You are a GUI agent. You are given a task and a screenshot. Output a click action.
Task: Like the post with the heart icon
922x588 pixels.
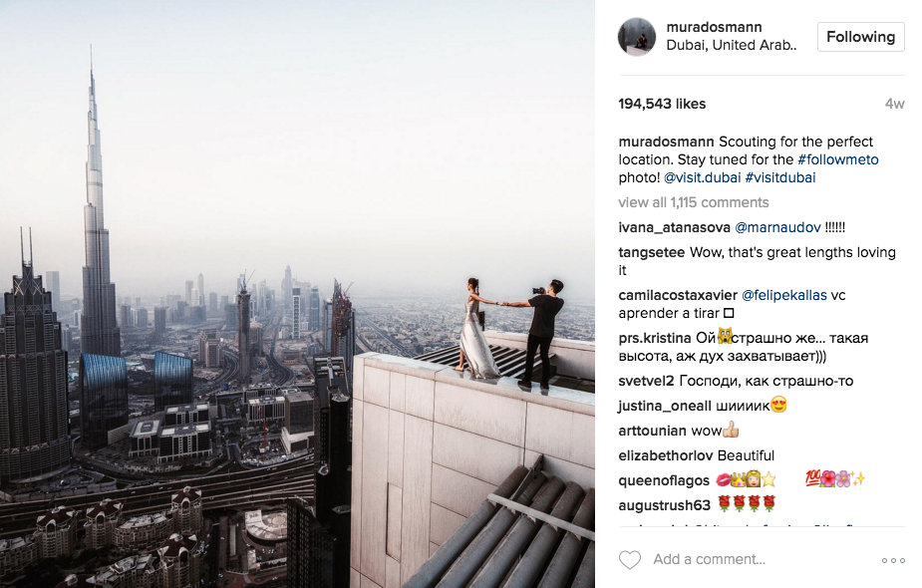click(x=630, y=559)
